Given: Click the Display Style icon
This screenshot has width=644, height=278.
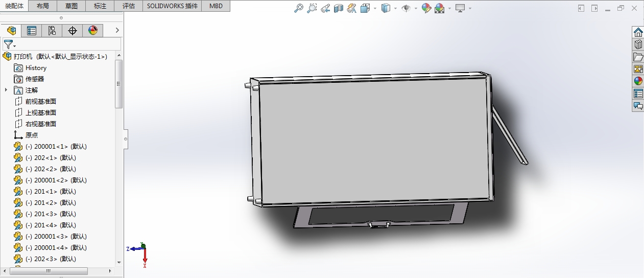Looking at the screenshot, I should coord(386,8).
